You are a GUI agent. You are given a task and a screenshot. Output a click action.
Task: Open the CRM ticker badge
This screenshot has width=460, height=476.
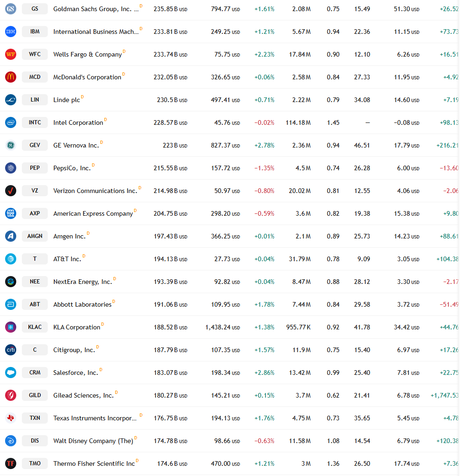coord(35,373)
